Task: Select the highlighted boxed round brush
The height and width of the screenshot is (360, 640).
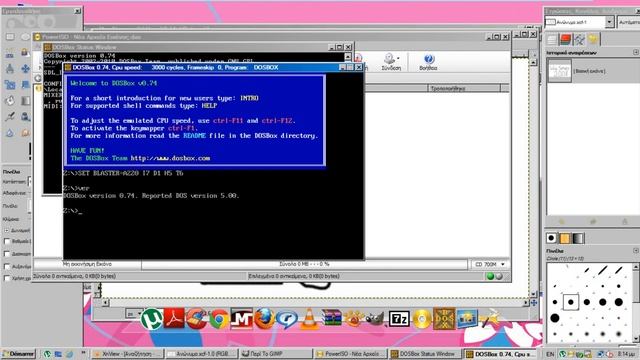Action: [x=571, y=302]
